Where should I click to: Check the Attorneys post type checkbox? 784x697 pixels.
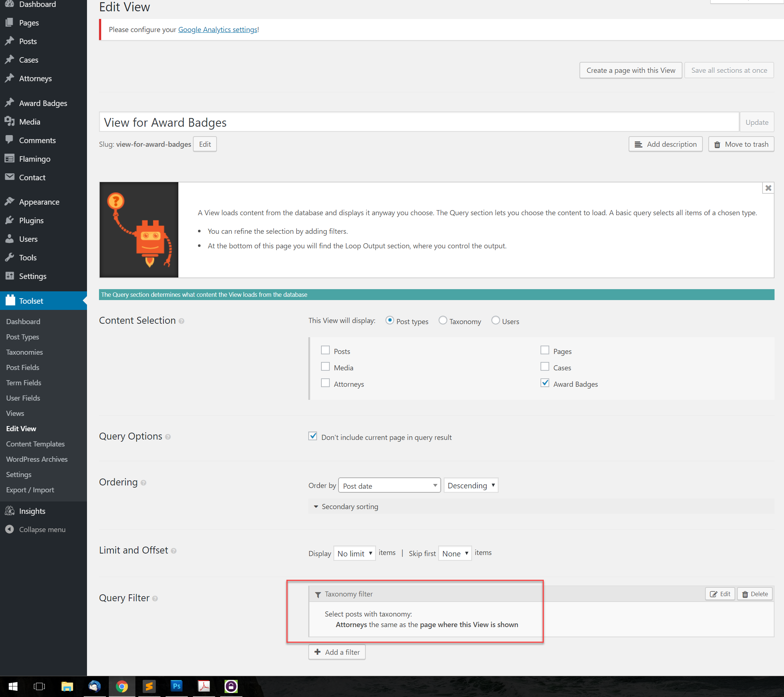point(325,383)
